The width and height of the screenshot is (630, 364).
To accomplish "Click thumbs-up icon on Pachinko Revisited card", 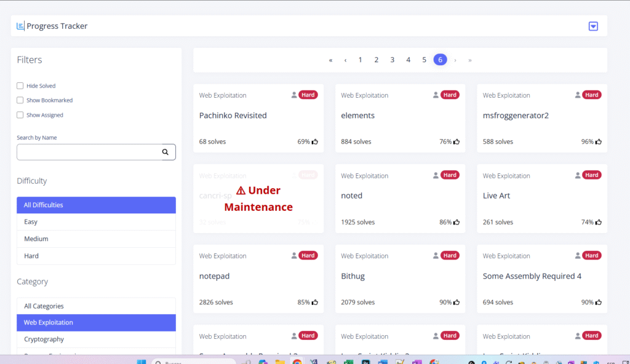I will point(315,141).
